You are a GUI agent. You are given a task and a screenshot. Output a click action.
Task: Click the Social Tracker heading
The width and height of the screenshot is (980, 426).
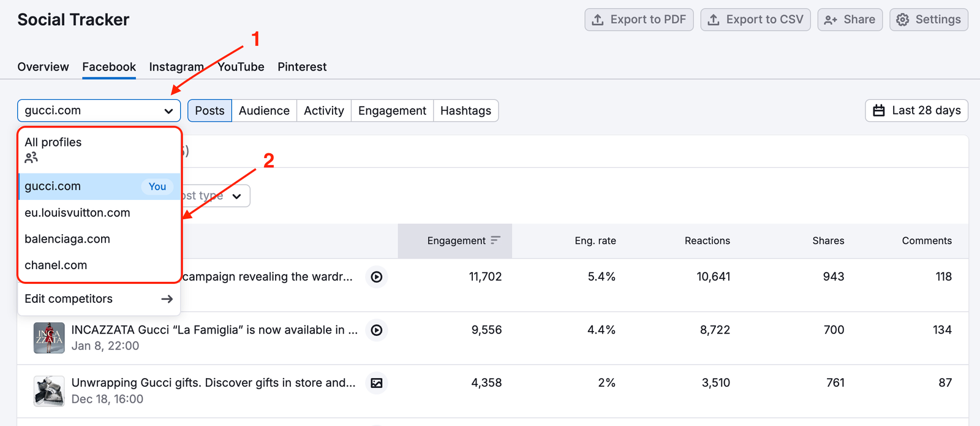click(73, 20)
